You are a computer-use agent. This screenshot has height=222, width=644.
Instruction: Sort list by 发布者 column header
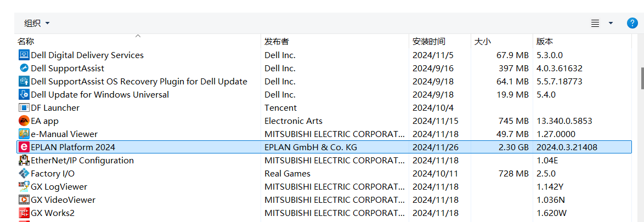[276, 42]
